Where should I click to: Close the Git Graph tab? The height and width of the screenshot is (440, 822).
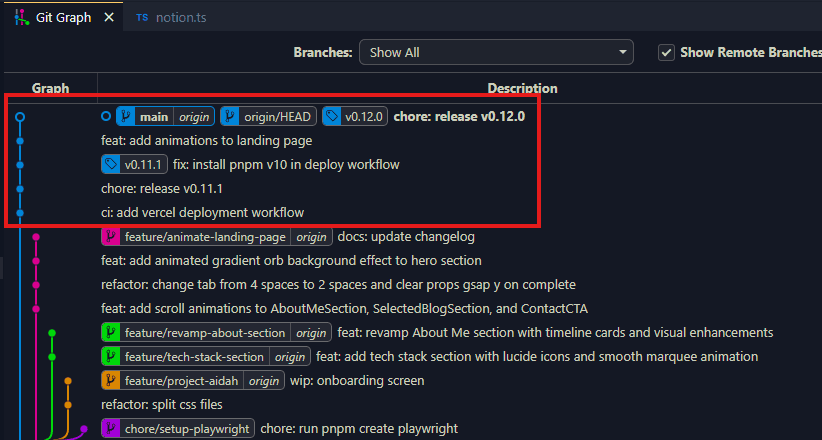(109, 18)
